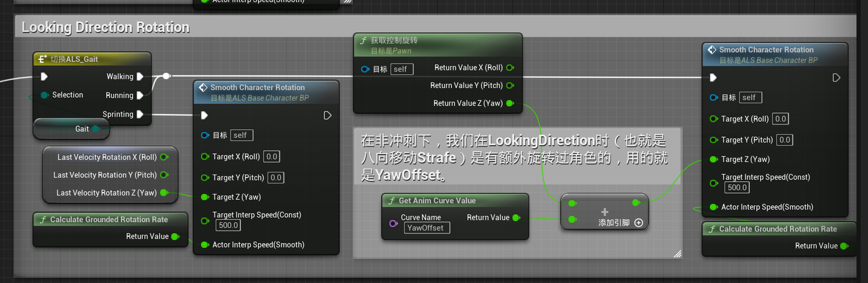868x283 pixels.
Task: Click Target Interp Speed(Const) pin on right Smooth node
Action: [714, 182]
